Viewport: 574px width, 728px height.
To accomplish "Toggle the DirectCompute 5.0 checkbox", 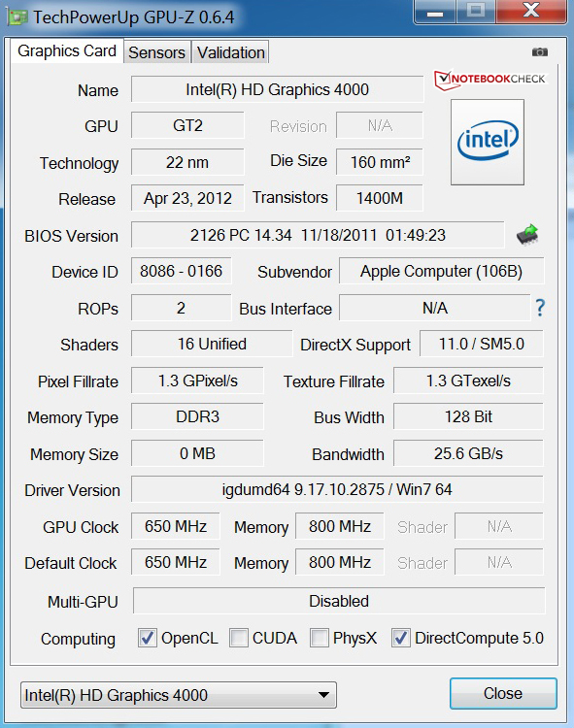I will click(x=401, y=638).
